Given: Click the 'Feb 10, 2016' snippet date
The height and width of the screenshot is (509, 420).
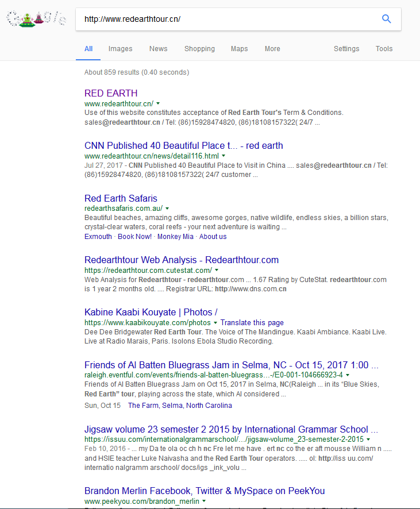Looking at the screenshot, I should tap(105, 449).
